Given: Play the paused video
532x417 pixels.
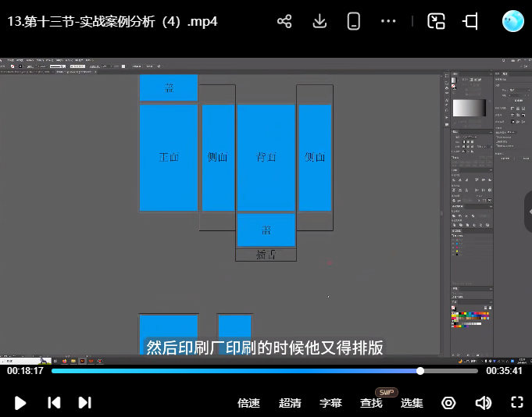Looking at the screenshot, I should tap(21, 403).
